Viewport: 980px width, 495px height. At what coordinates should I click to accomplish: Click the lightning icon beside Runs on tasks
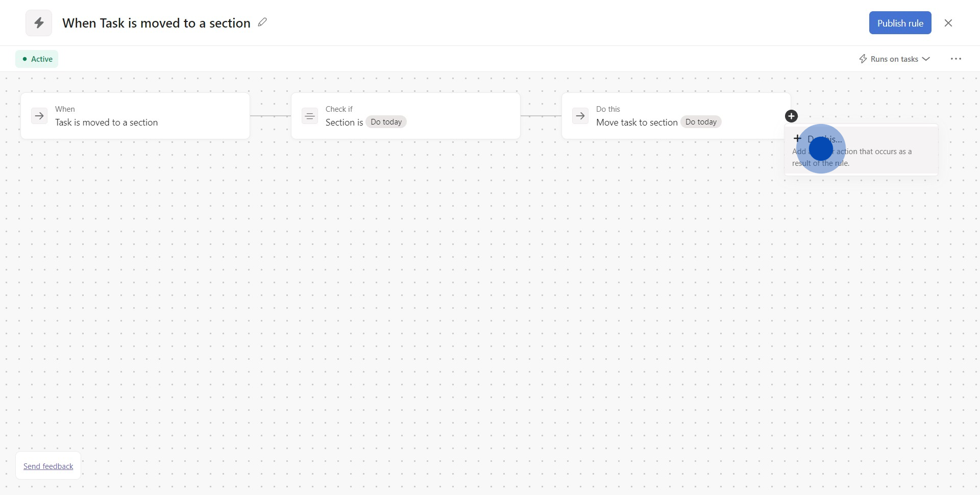[863, 59]
